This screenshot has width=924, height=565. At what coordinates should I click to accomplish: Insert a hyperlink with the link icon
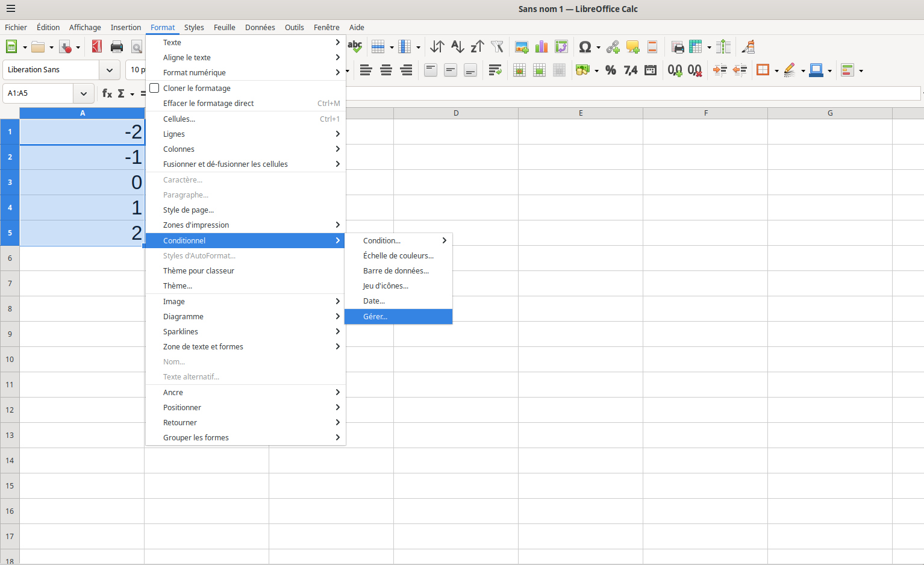[x=613, y=47]
